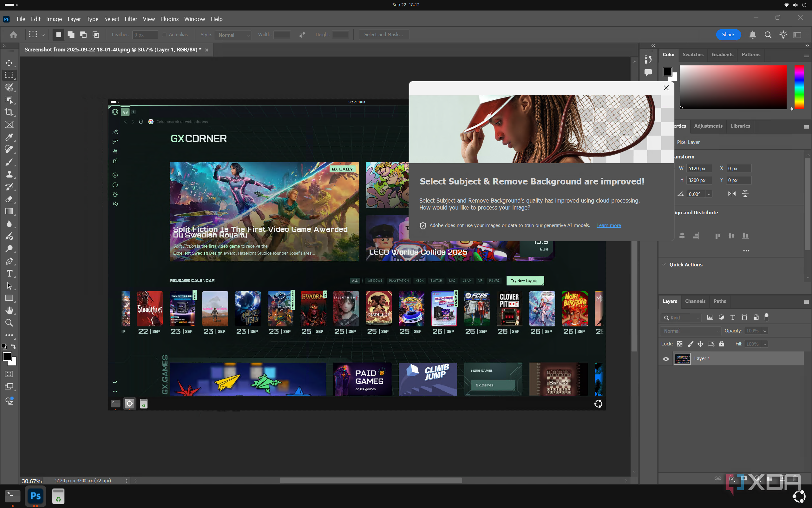
Task: Open the Fill slider dropdown arrow
Action: tap(765, 344)
